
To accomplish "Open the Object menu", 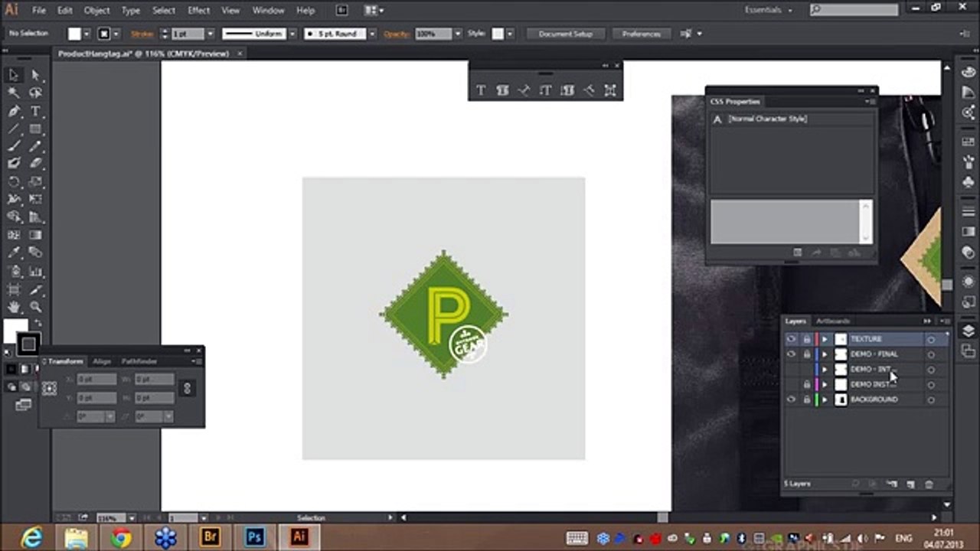I will pos(96,10).
